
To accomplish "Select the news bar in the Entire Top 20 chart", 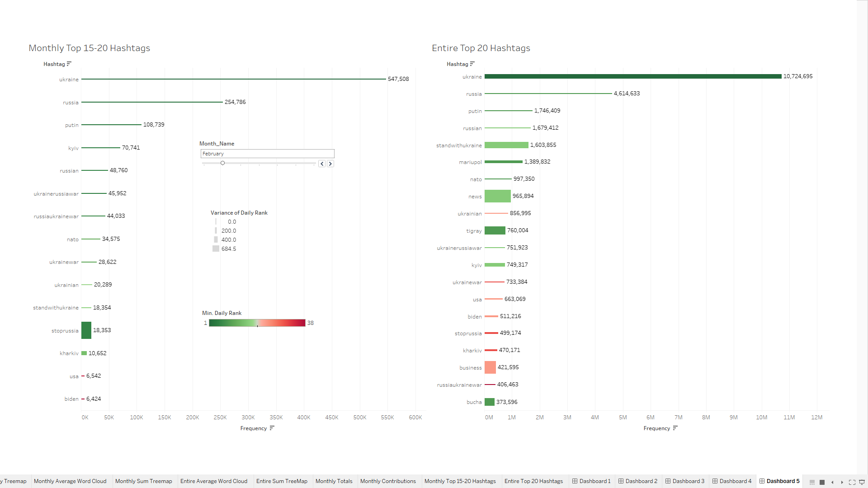I will [x=497, y=196].
